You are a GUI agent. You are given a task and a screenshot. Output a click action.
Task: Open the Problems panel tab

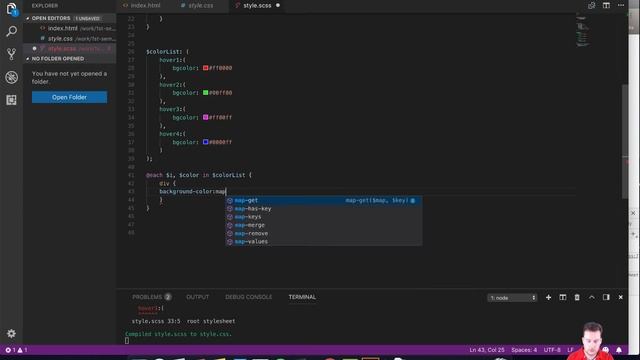pos(151,297)
